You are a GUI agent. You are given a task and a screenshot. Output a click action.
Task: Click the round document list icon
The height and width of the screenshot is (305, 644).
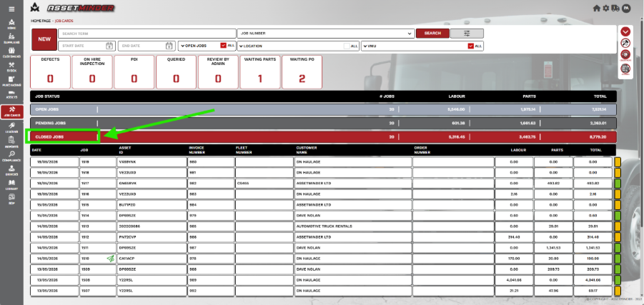(x=625, y=69)
